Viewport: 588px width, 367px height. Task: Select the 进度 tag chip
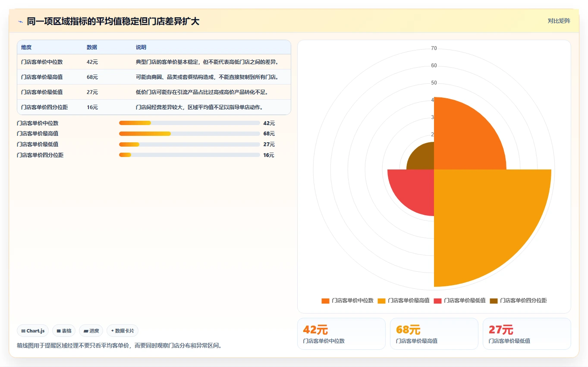(91, 331)
